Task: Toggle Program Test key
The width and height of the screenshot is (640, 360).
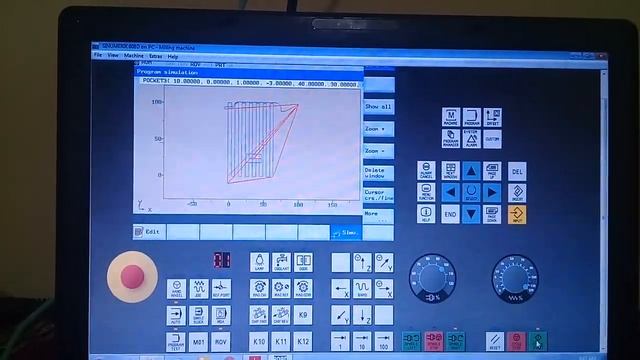Action: [x=176, y=341]
